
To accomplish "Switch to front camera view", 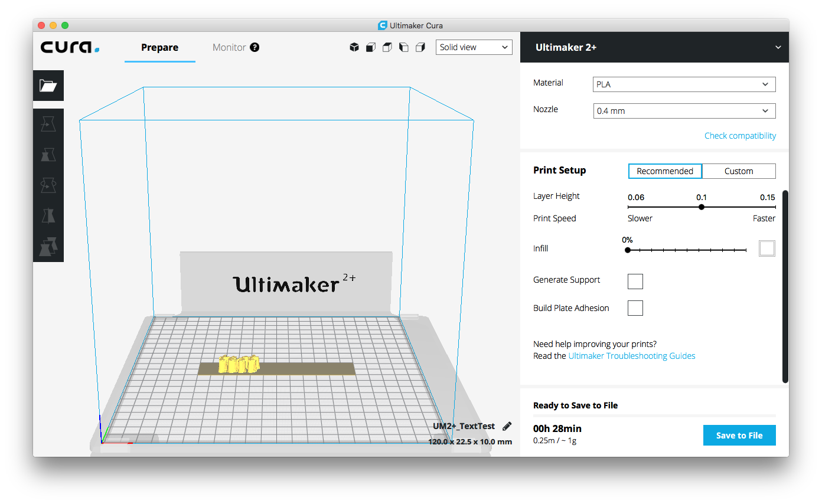I will tap(371, 47).
